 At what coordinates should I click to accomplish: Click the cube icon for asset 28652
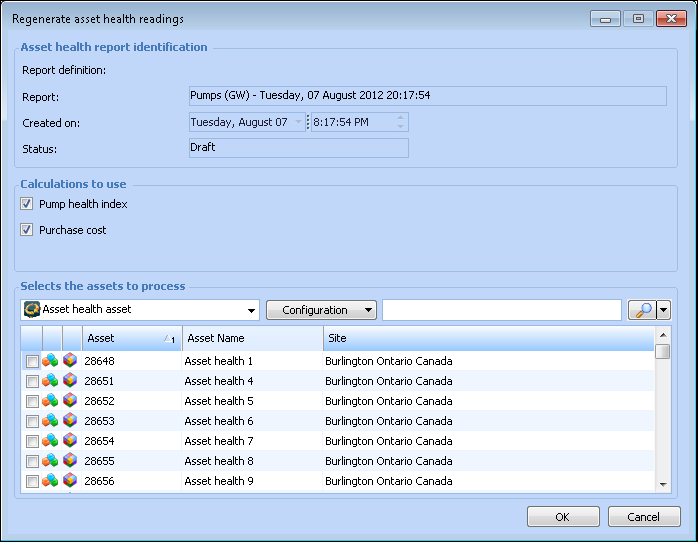coord(70,401)
